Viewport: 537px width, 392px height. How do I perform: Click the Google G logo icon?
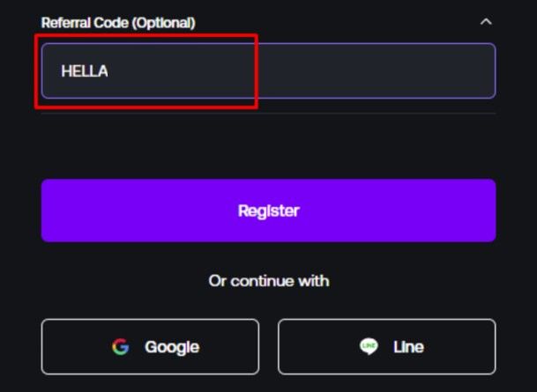point(121,347)
